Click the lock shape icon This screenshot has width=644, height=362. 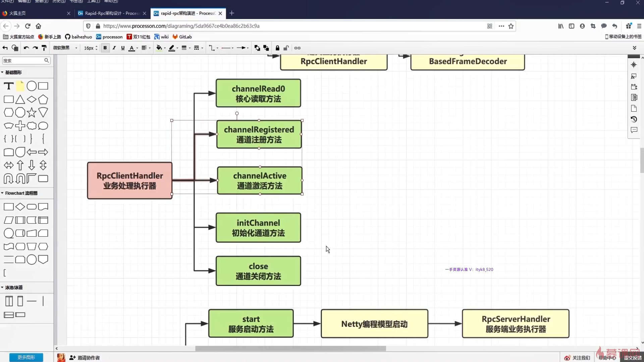(x=277, y=48)
